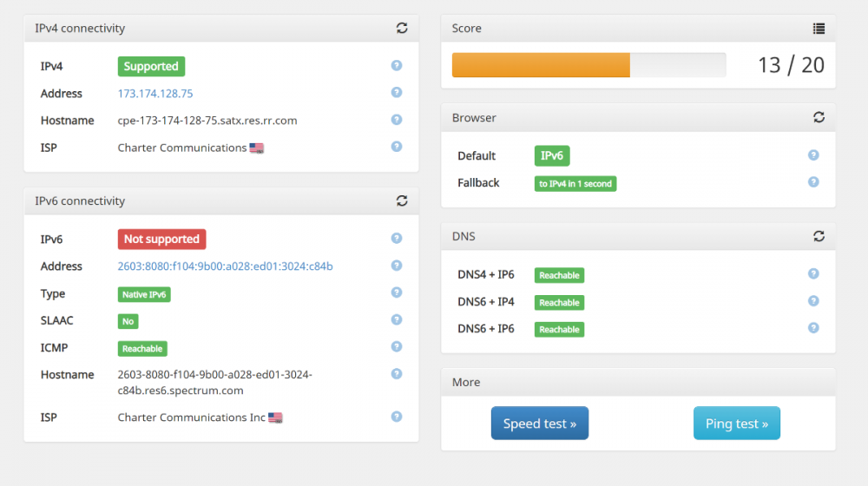Click the red Not supported badge

pos(161,240)
